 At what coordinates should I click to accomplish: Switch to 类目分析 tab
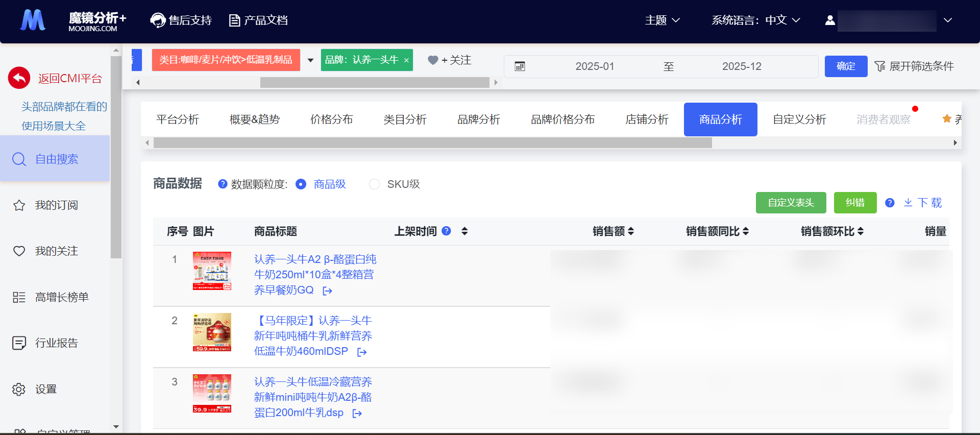tap(405, 119)
